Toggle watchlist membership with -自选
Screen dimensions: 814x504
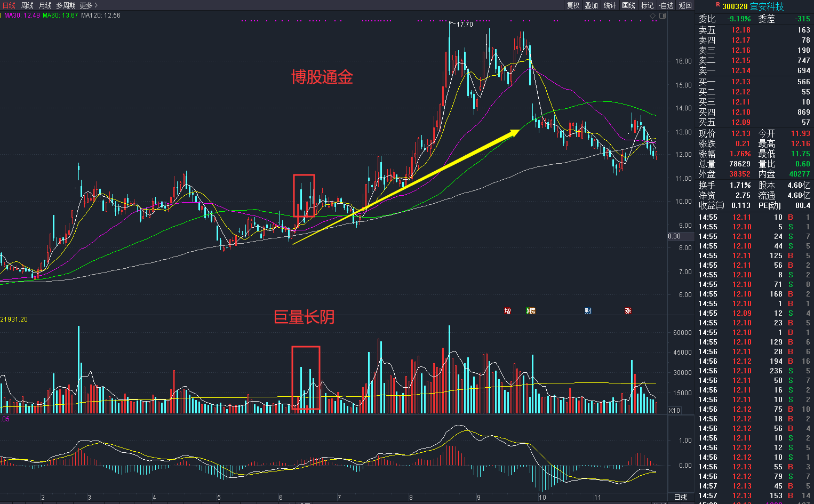coord(666,5)
